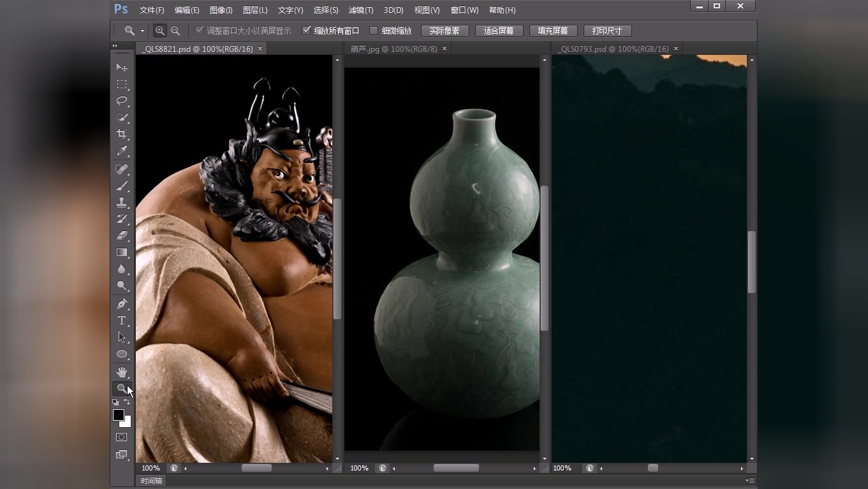Click the 100% zoom field in _QLS8821.psd window
868x489 pixels.
tap(151, 468)
